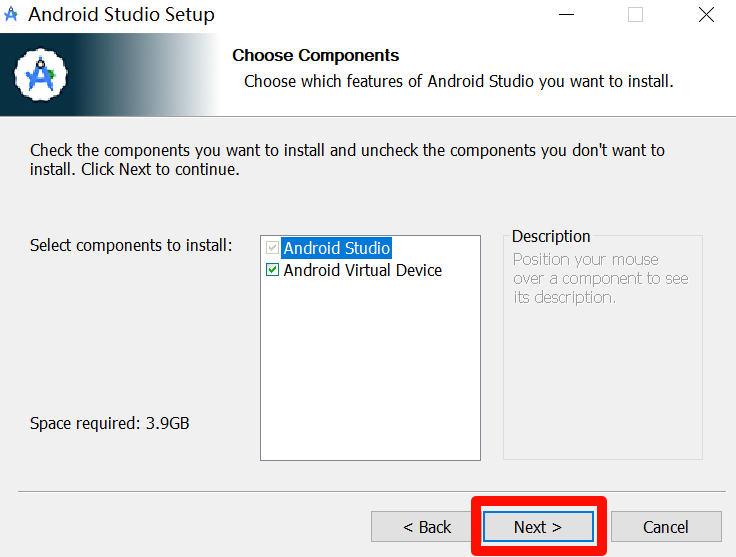The image size is (736, 557).
Task: Click the Choose Components heading
Action: (x=315, y=55)
